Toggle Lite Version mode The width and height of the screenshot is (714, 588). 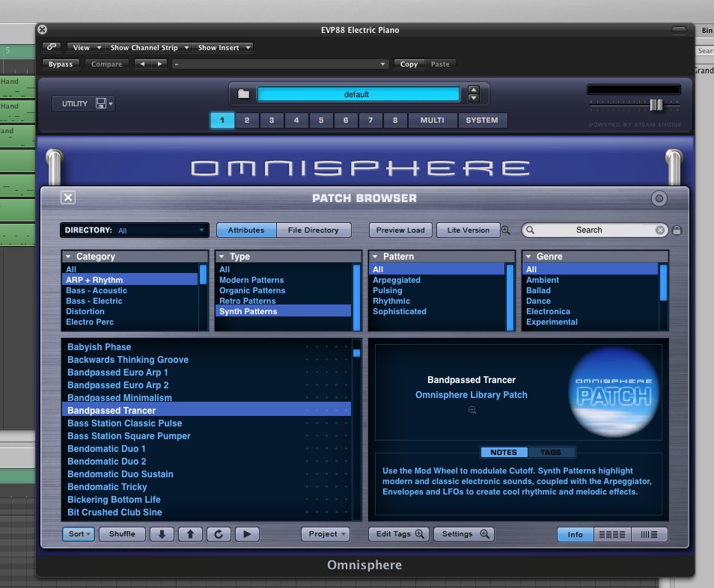coord(468,230)
